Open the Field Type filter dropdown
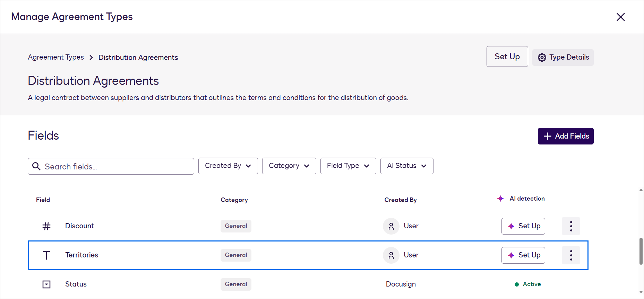This screenshot has width=644, height=299. click(348, 166)
